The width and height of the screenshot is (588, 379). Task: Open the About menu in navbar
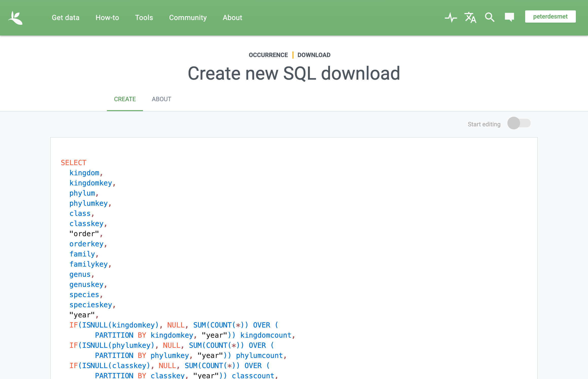[x=232, y=18]
